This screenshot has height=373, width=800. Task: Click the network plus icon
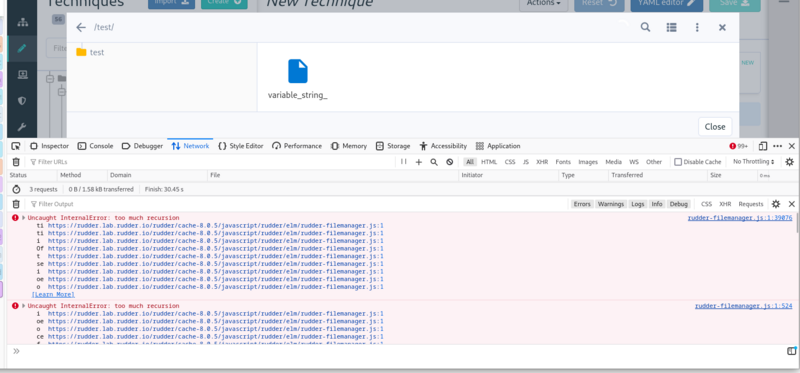(x=418, y=162)
